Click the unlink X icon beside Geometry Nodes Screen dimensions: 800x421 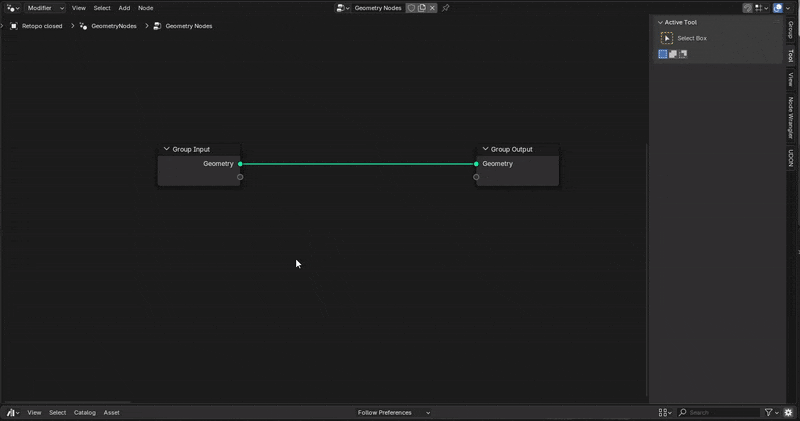432,7
